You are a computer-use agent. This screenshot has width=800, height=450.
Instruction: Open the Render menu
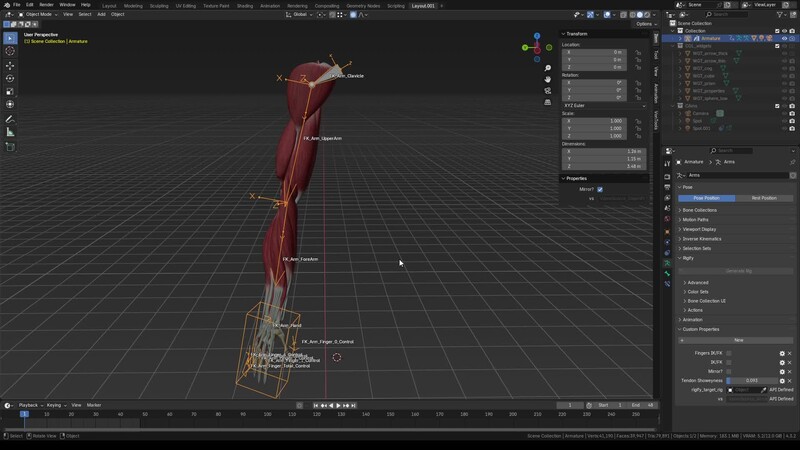[x=46, y=5]
